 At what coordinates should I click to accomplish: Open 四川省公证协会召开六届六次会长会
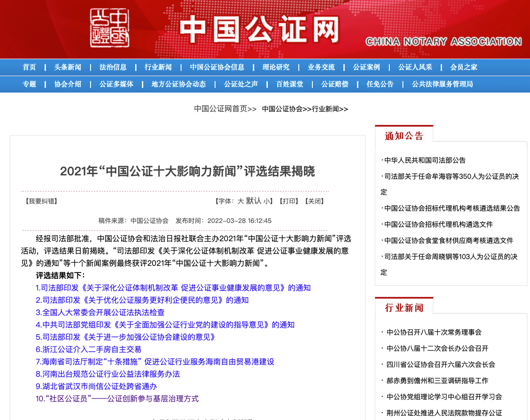(x=441, y=364)
